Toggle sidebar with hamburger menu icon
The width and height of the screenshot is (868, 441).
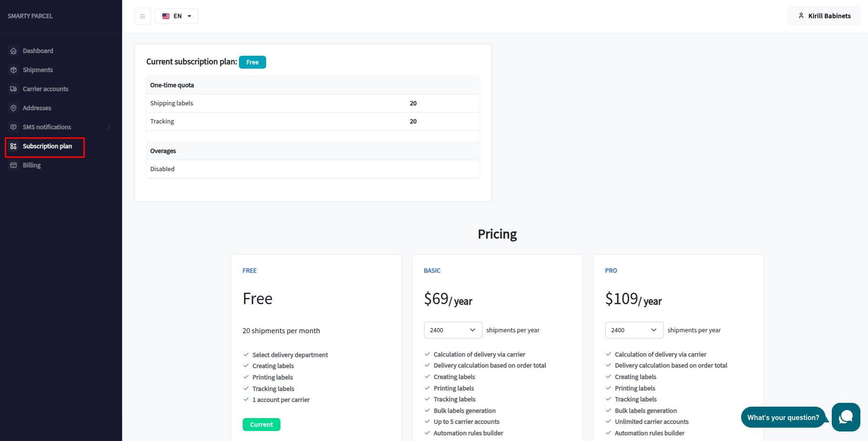click(143, 16)
